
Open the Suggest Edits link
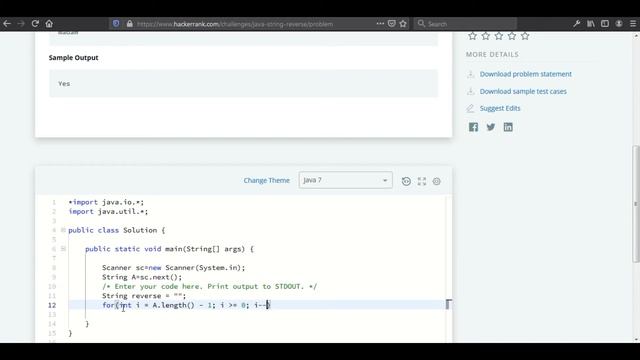[500, 108]
